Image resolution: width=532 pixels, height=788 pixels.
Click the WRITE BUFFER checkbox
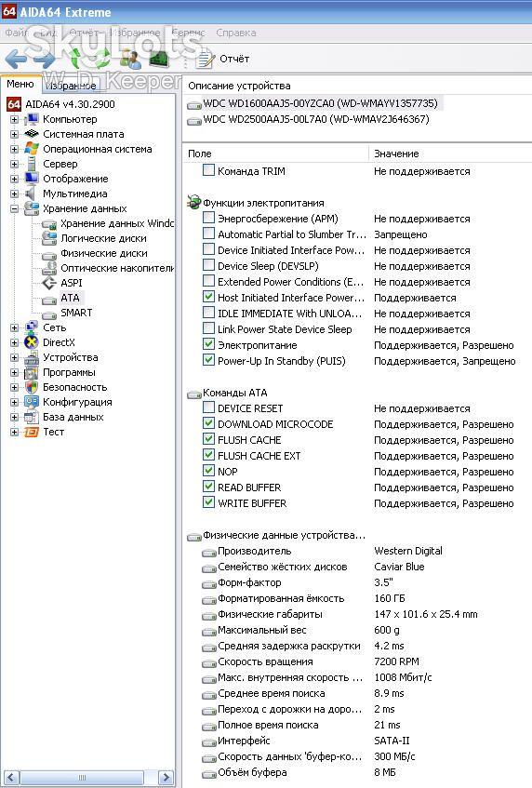point(208,502)
